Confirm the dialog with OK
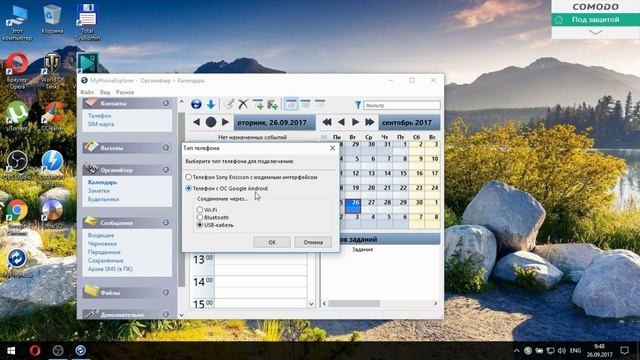640x360 pixels. click(x=272, y=242)
